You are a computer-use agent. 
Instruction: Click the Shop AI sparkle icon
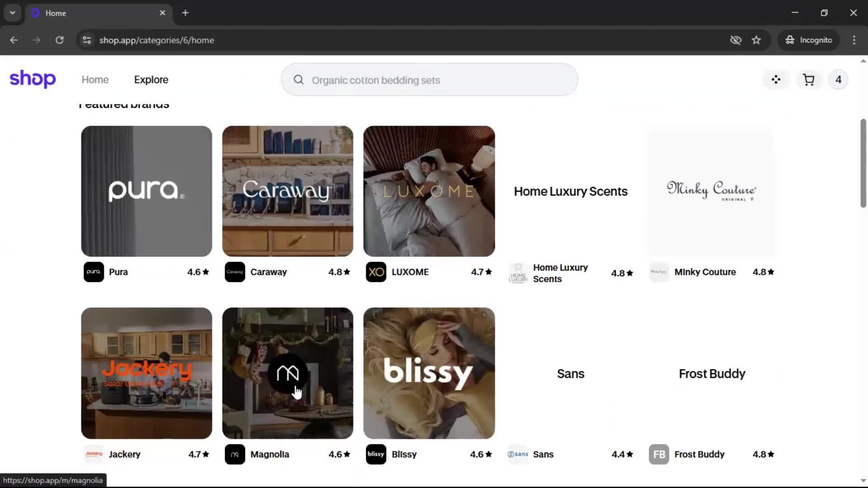pos(776,80)
